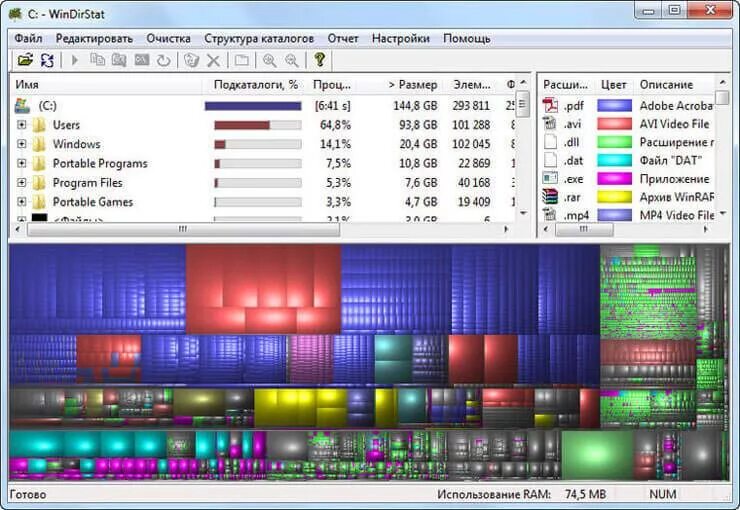This screenshot has height=510, width=740.
Task: Click the green color swatch for .dll
Action: tap(614, 142)
